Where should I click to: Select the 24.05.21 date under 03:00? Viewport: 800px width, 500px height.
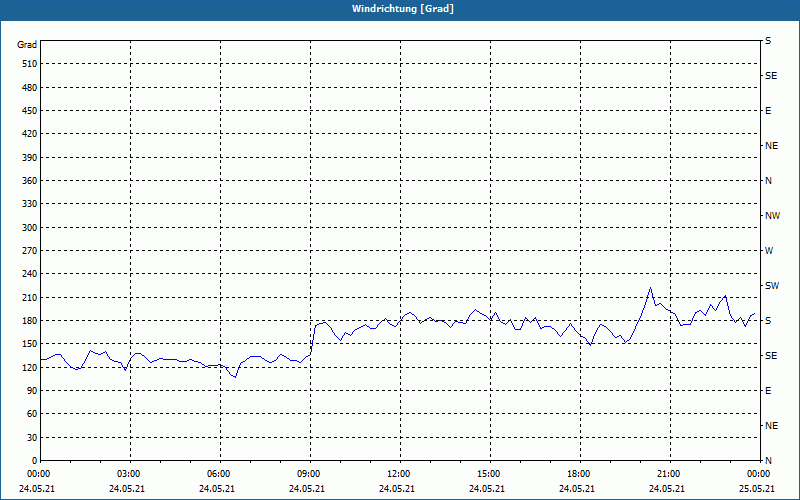(x=127, y=489)
